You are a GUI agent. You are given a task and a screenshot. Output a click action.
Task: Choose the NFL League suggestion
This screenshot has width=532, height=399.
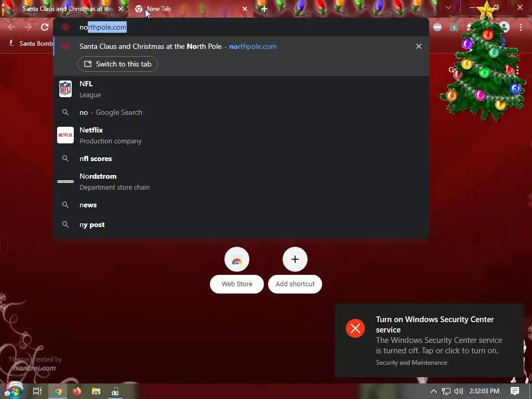[241, 89]
